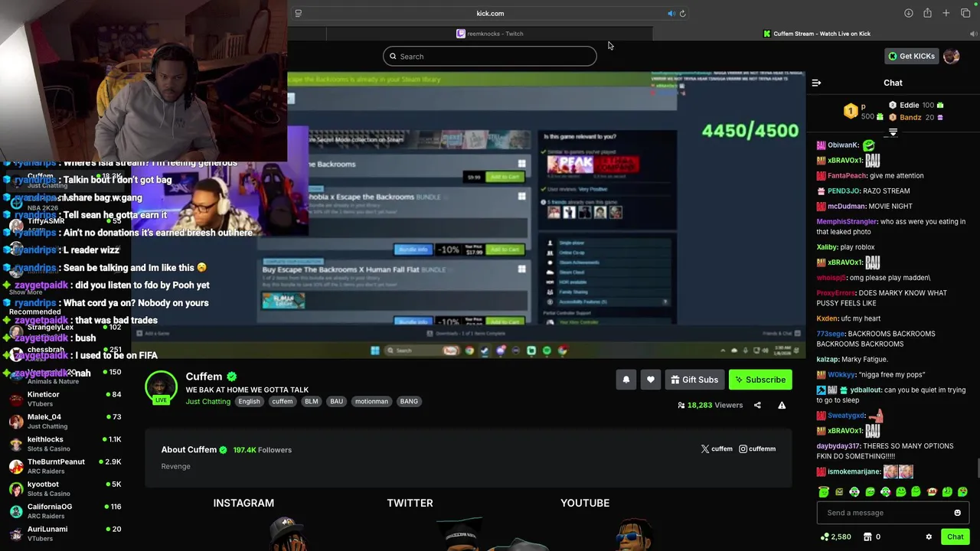The width and height of the screenshot is (980, 551).
Task: Select the cuffem tag
Action: click(x=282, y=402)
